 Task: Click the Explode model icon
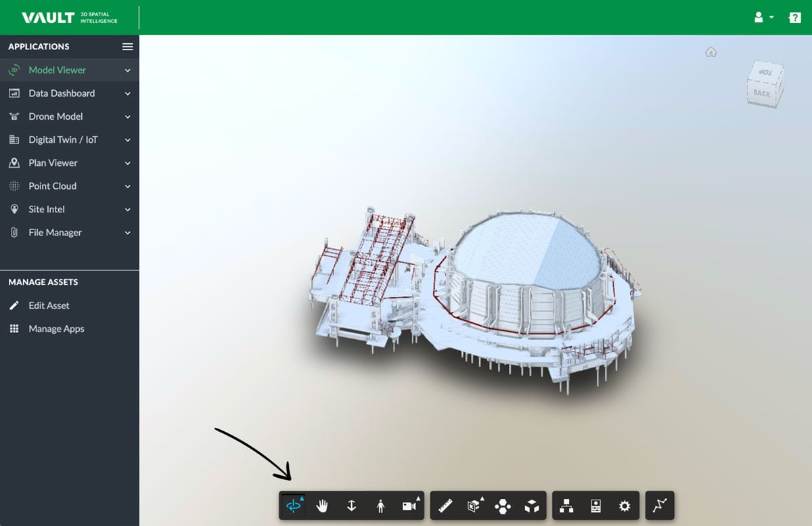pos(503,506)
